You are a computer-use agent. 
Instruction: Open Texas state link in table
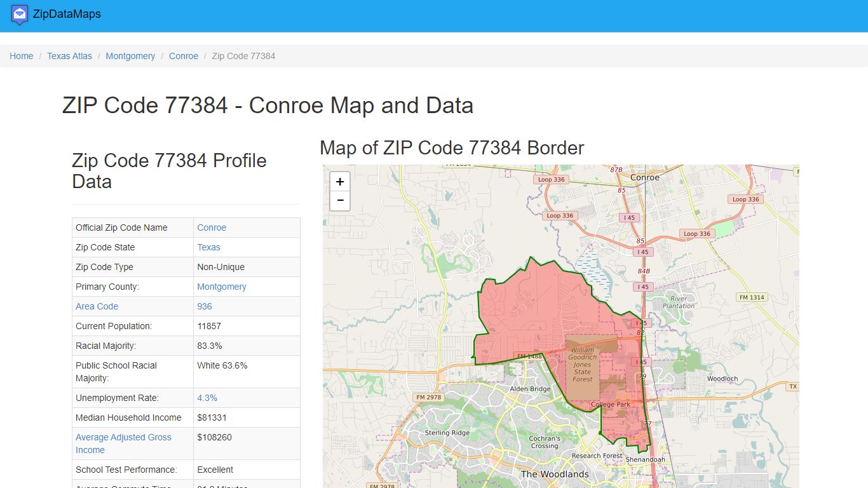tap(208, 247)
